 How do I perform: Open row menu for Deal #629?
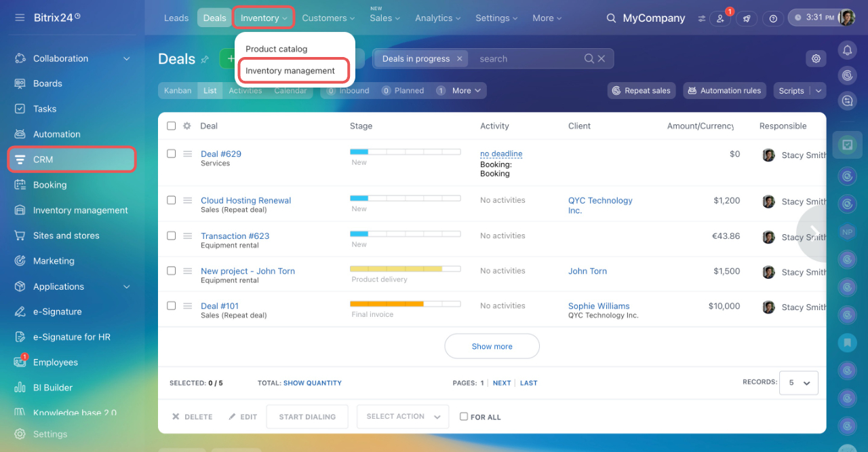188,154
